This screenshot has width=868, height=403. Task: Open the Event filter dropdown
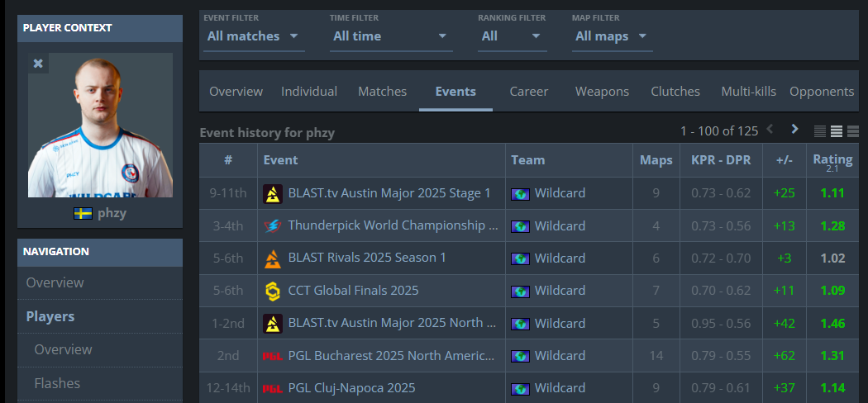254,36
